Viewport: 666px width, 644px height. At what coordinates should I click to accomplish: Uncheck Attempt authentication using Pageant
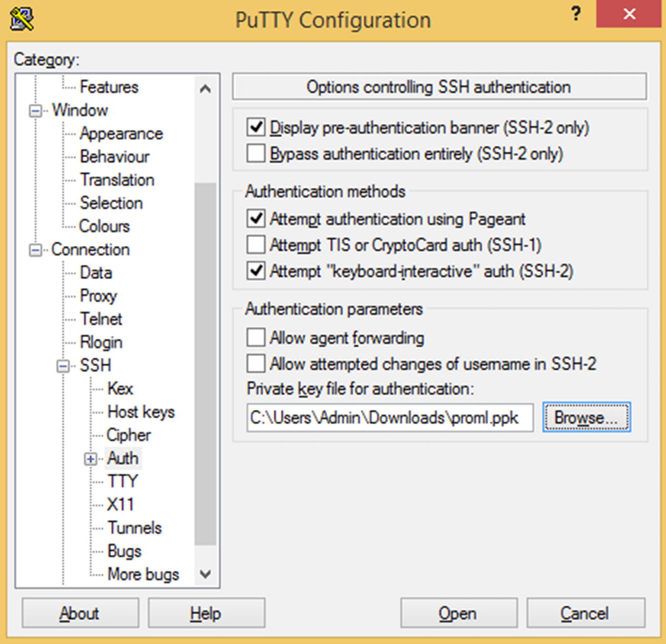tap(256, 219)
